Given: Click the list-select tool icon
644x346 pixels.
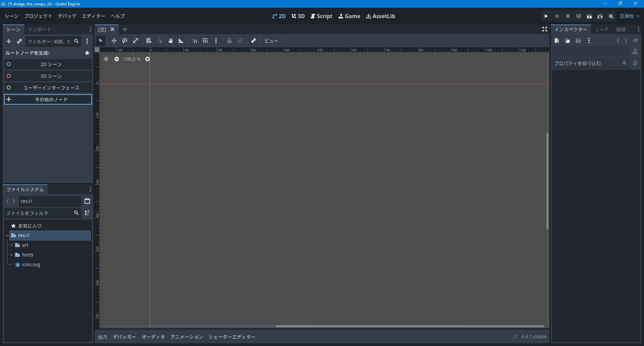Looking at the screenshot, I should pyautogui.click(x=149, y=41).
